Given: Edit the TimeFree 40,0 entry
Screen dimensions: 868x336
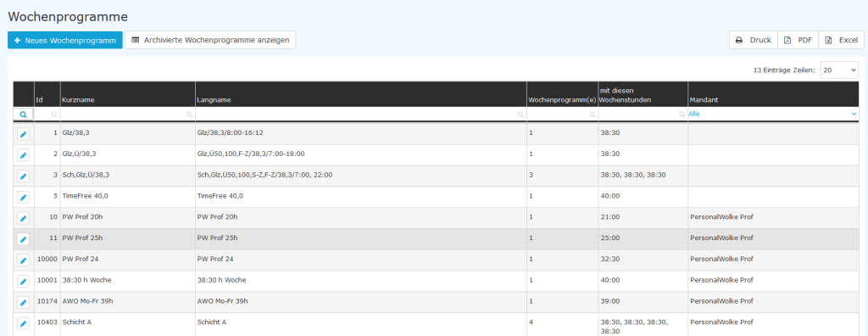Looking at the screenshot, I should 23,197.
